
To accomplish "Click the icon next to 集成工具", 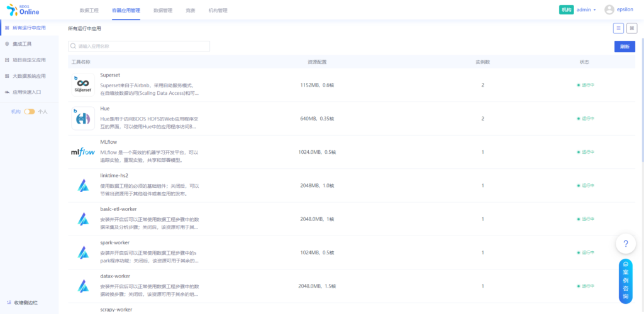I will [x=7, y=44].
